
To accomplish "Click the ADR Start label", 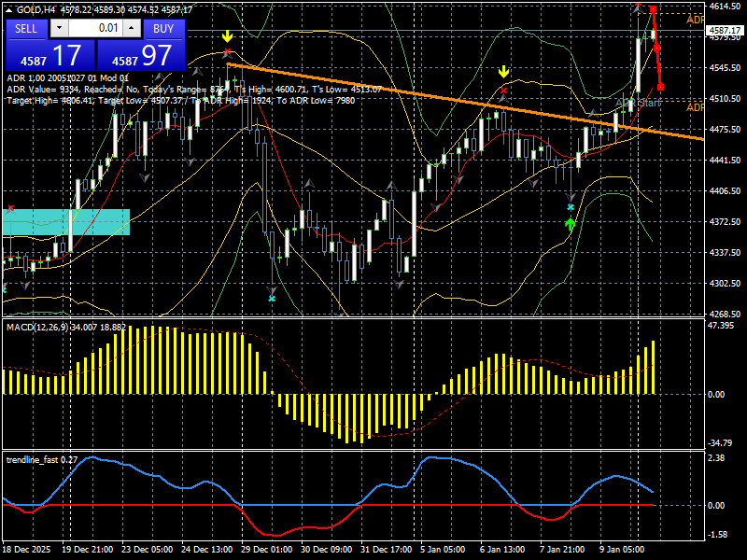I will [x=638, y=103].
